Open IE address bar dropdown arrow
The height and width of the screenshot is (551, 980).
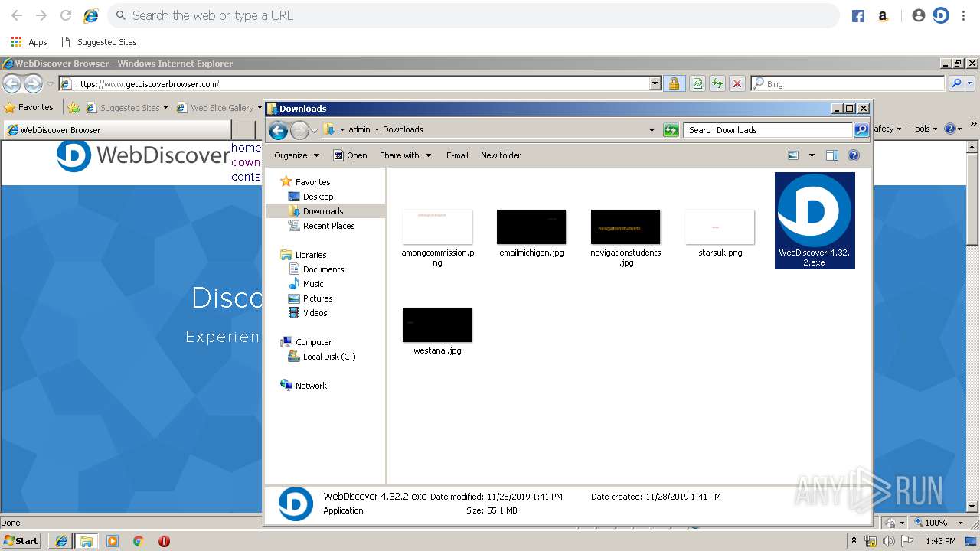tap(655, 83)
